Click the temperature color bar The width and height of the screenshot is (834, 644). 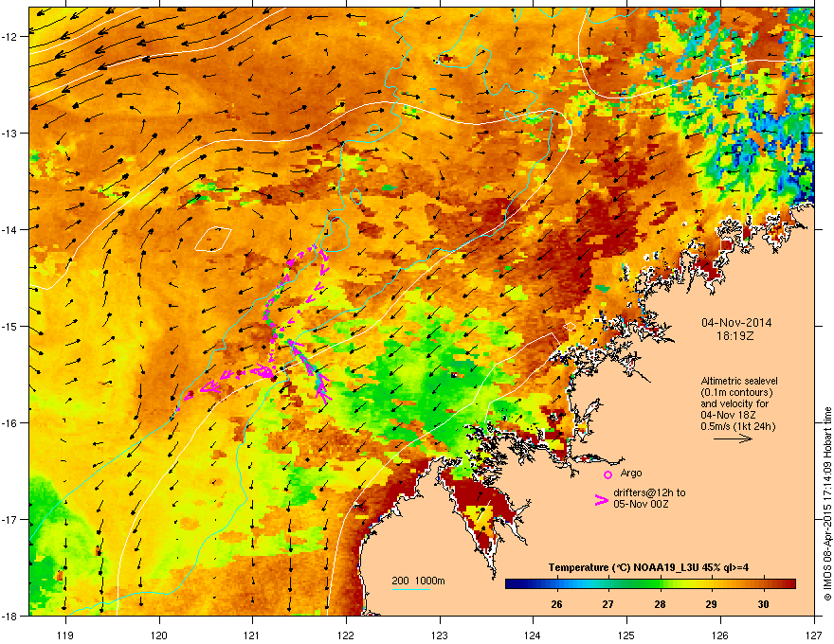pyautogui.click(x=650, y=584)
